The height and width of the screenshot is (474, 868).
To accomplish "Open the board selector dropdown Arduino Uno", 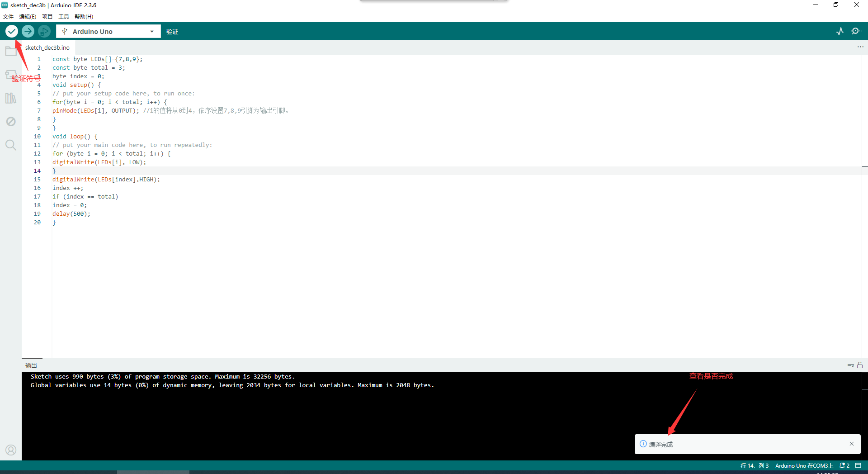I will click(108, 31).
